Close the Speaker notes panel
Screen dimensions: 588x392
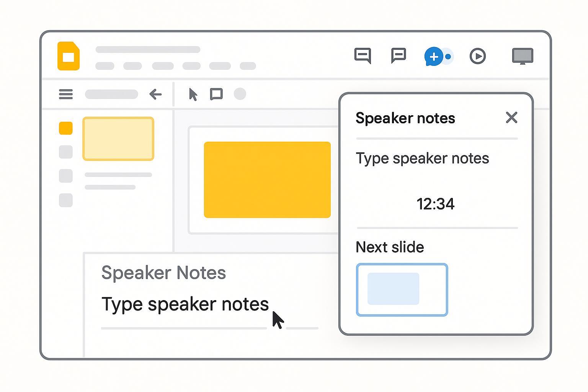(x=511, y=118)
